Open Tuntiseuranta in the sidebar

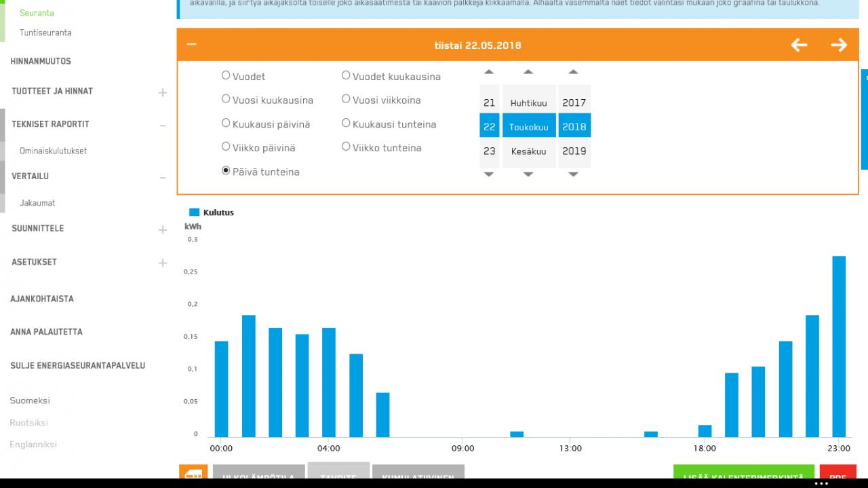coord(45,33)
